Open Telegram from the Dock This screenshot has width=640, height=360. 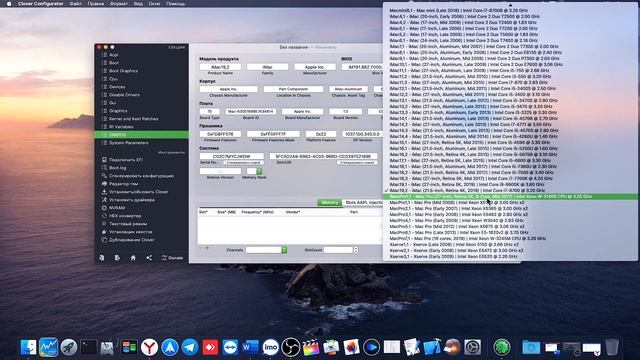[x=190, y=347]
